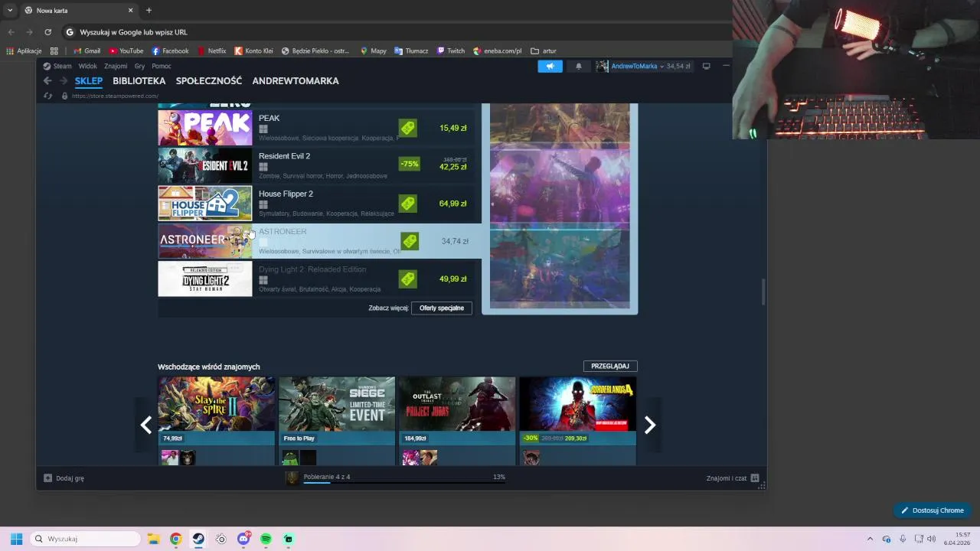Open a new Chrome tab with plus
Screen dimensions: 980x551
click(x=149, y=10)
